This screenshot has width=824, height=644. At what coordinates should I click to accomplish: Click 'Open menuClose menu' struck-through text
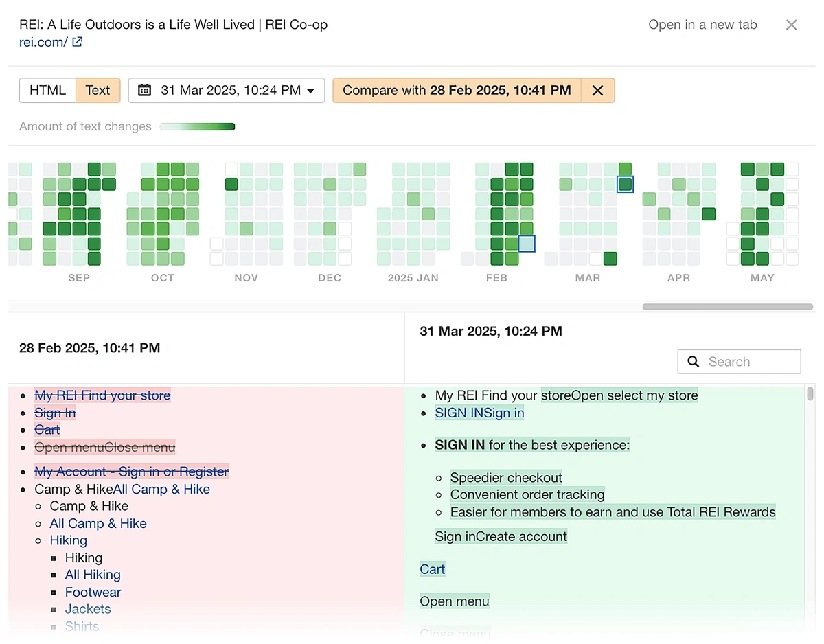pos(105,447)
